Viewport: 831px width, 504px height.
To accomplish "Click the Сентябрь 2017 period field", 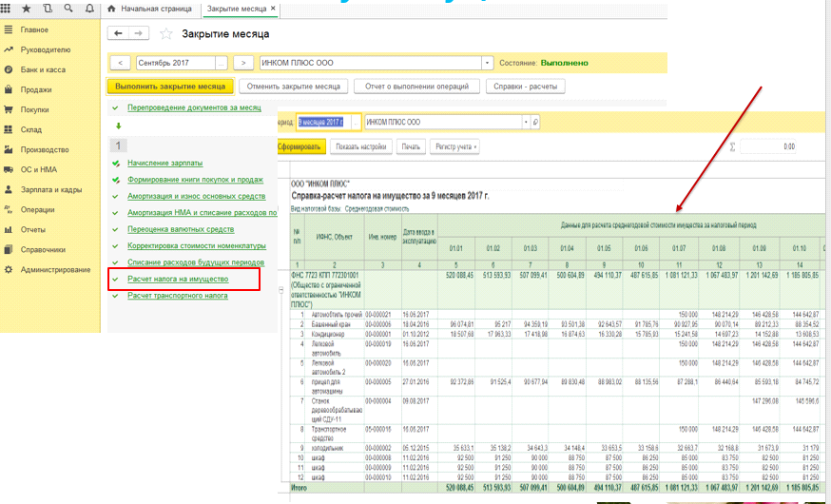I will 176,63.
